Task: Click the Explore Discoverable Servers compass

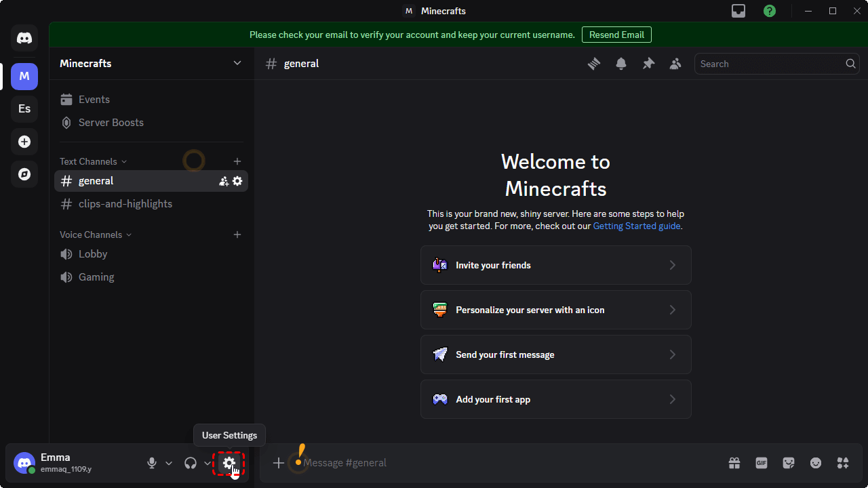Action: click(24, 174)
